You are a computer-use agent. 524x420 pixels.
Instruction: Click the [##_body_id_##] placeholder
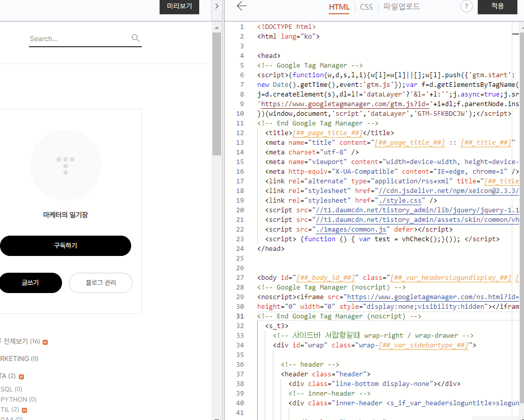325,278
